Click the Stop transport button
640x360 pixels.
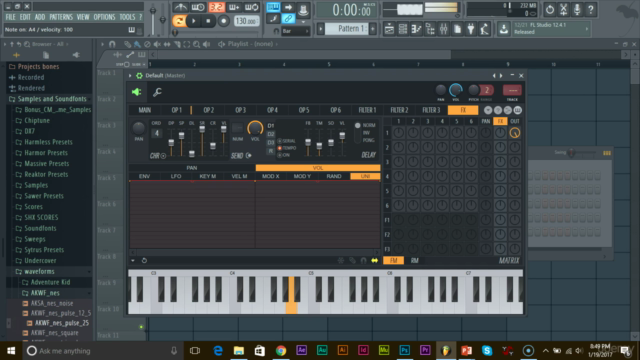[x=208, y=21]
